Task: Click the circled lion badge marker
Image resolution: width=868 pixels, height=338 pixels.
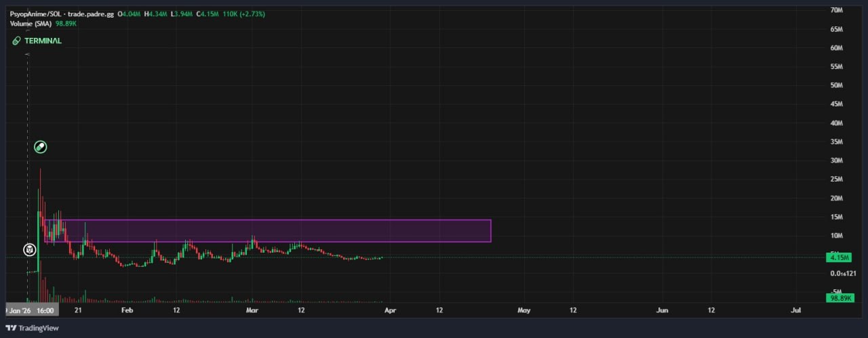Action: [30, 250]
